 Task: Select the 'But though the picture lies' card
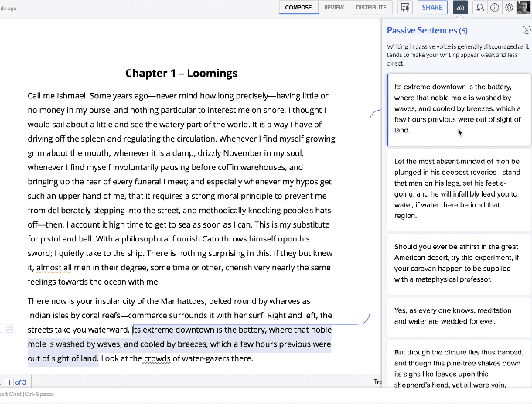(x=459, y=365)
